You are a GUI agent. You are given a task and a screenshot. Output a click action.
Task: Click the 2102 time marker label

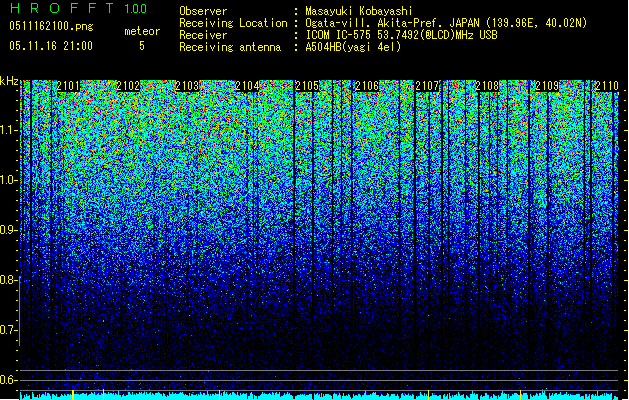pos(128,86)
